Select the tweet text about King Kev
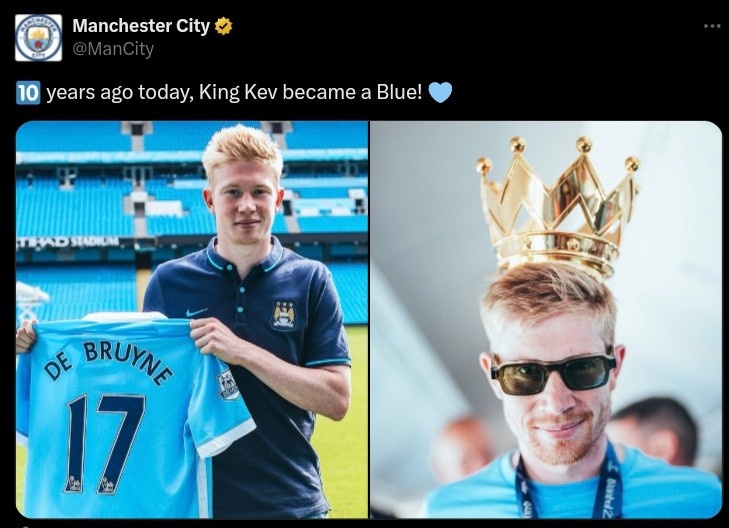729x528 pixels. coord(234,92)
